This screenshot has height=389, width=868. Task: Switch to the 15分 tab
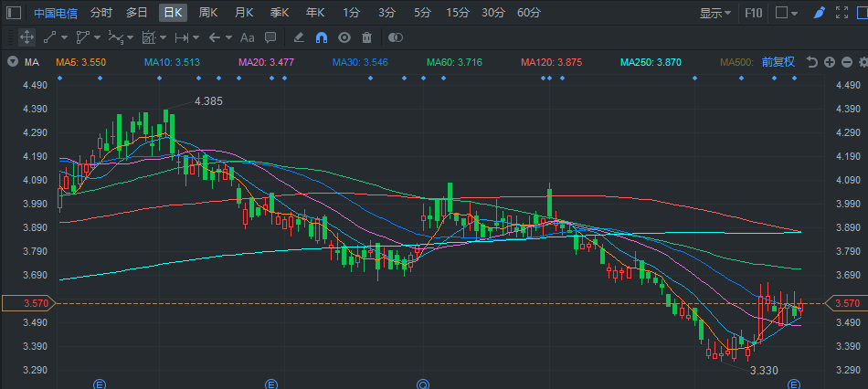pos(457,13)
